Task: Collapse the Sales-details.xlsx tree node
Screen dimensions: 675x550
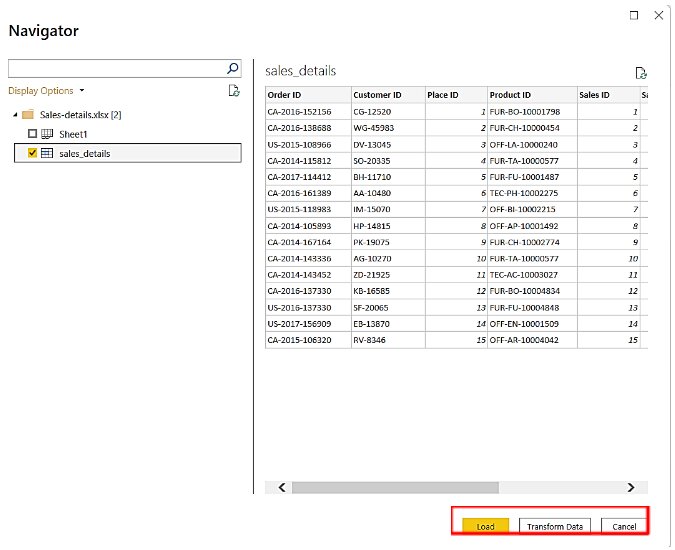Action: [15, 115]
